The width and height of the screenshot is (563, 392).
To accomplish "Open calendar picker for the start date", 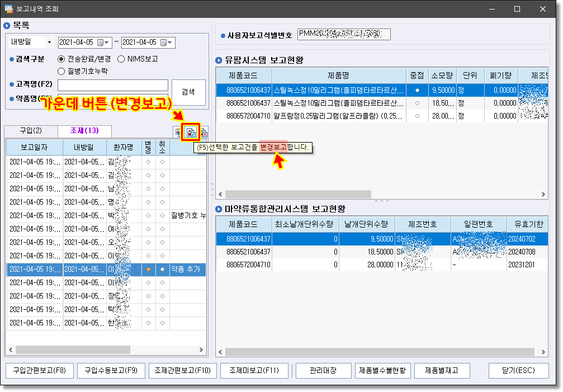I will pyautogui.click(x=101, y=42).
